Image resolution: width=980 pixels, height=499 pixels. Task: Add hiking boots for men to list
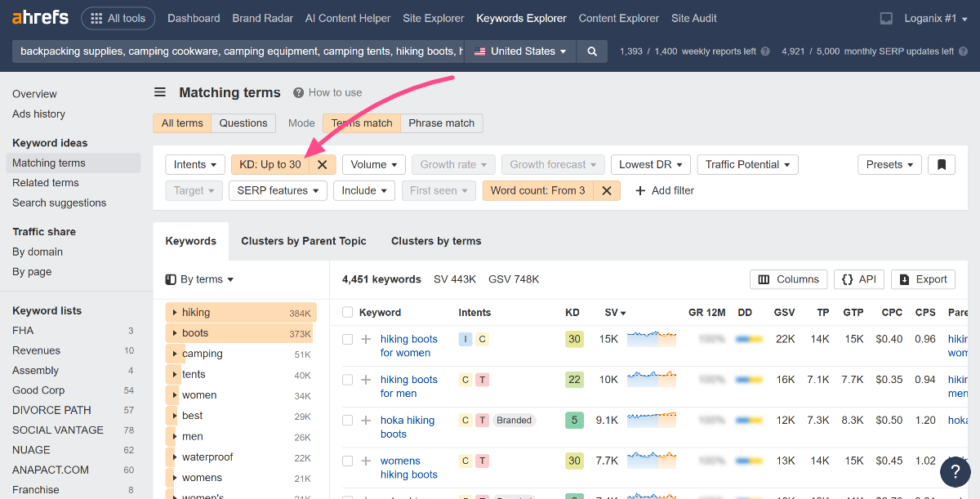pyautogui.click(x=366, y=380)
